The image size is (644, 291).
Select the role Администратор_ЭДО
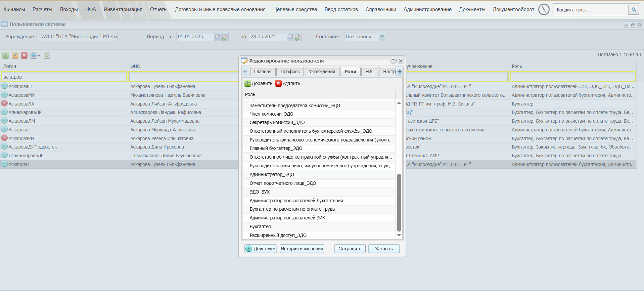pos(319,174)
